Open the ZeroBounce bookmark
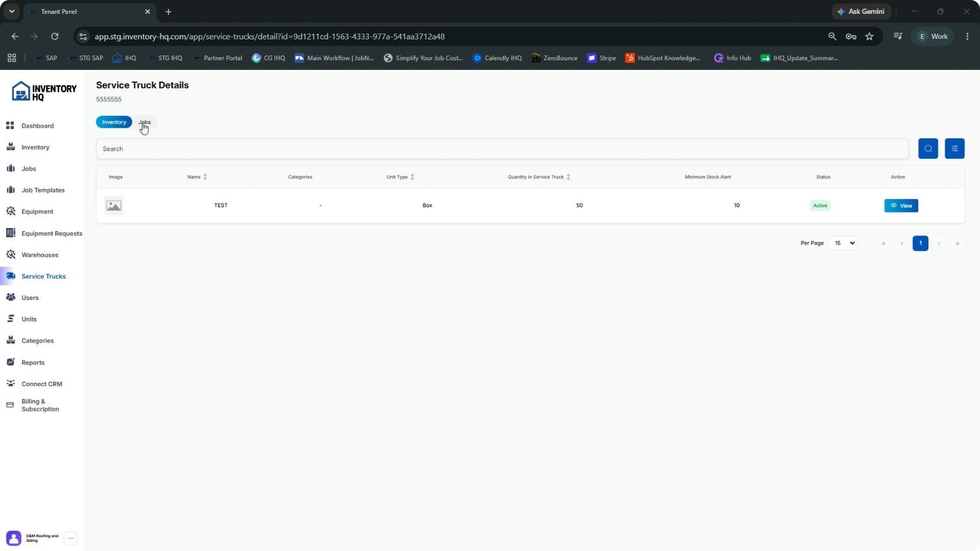 tap(554, 58)
